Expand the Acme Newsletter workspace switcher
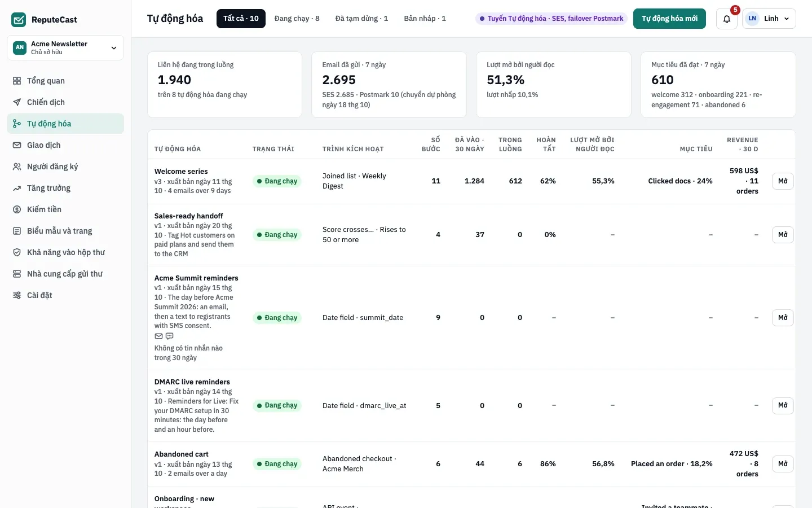The image size is (812, 508). pos(65,48)
